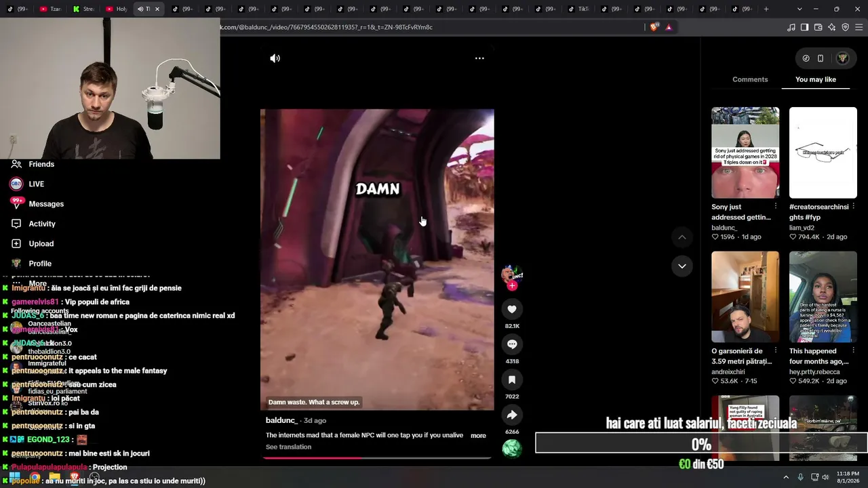This screenshot has width=868, height=488.
Task: Open the media playlist music note icon
Action: click(791, 27)
